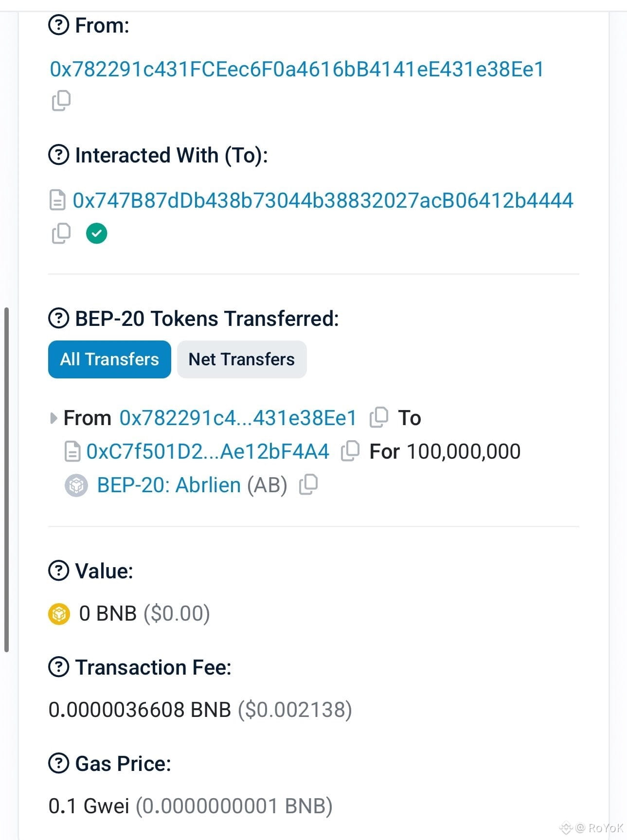Copy the Interacted With contract address
The height and width of the screenshot is (840, 627).
(61, 233)
